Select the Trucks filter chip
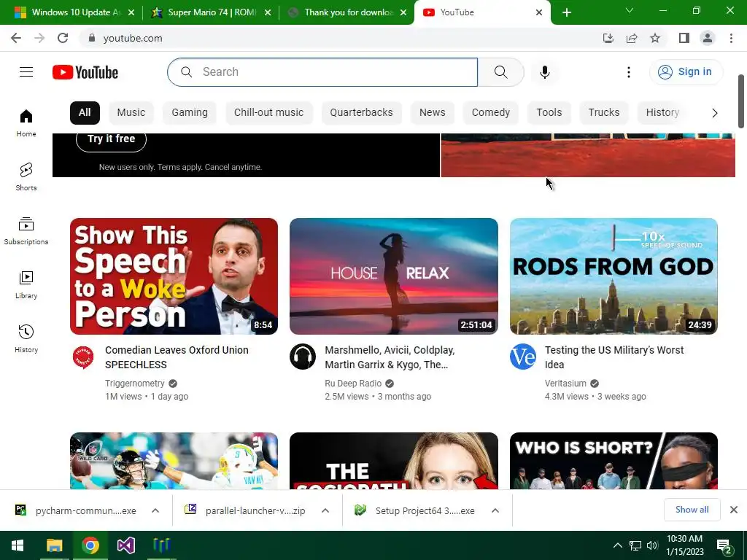The image size is (747, 560). click(604, 113)
